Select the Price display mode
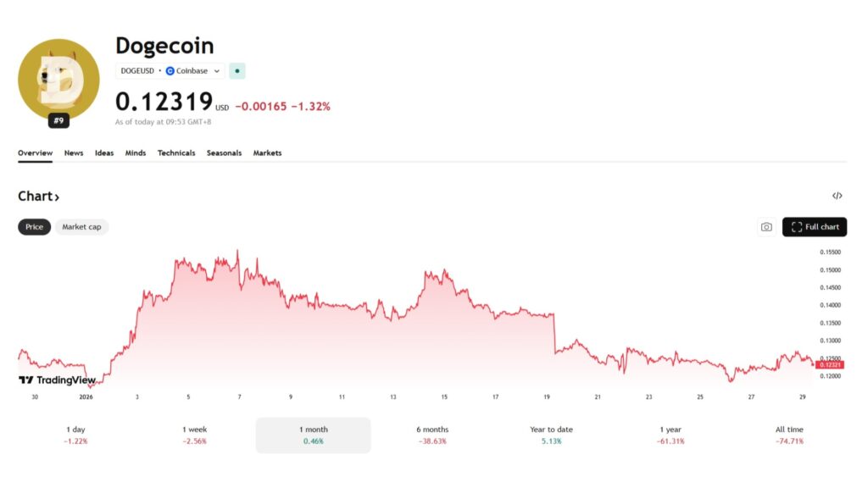 pos(34,226)
